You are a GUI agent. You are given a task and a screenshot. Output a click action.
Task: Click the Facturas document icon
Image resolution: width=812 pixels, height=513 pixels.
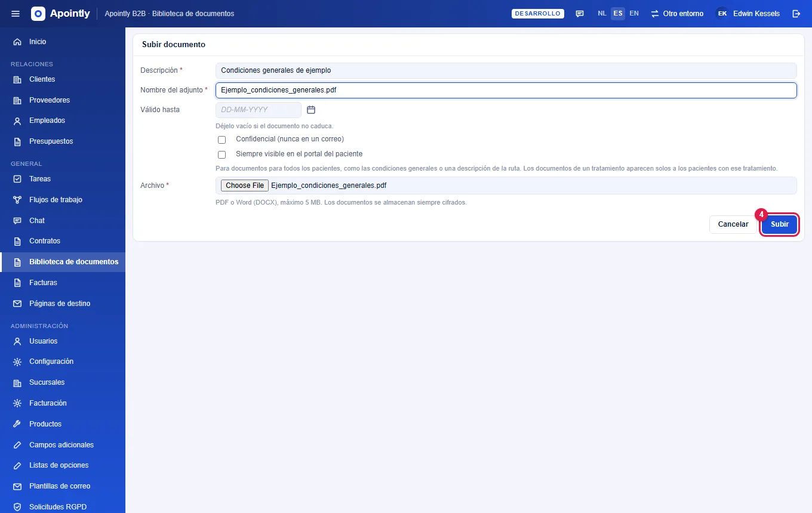click(17, 283)
